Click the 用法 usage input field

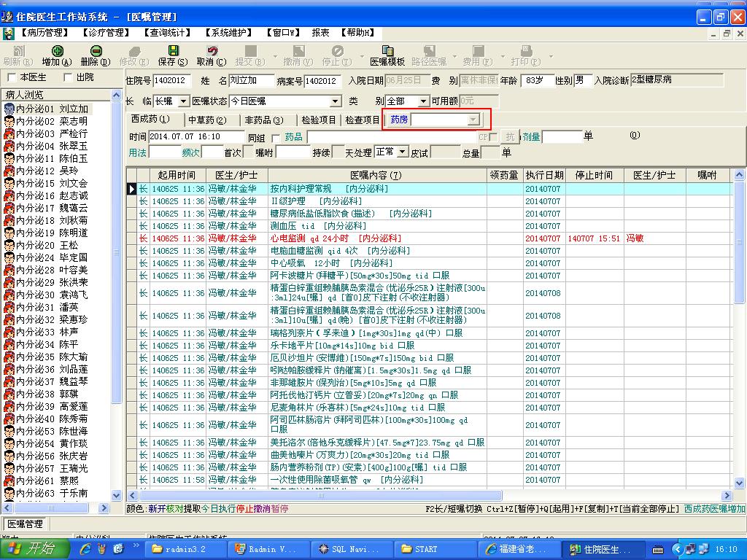click(164, 152)
